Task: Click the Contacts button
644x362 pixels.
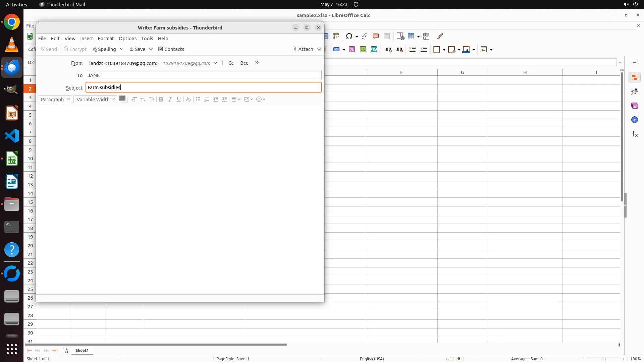Action: point(171,49)
